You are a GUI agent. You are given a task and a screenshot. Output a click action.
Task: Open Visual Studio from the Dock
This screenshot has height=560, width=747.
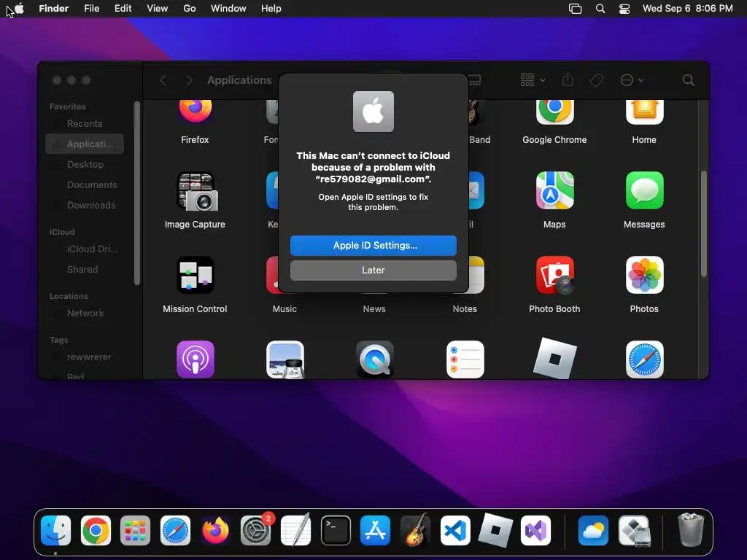(x=536, y=530)
